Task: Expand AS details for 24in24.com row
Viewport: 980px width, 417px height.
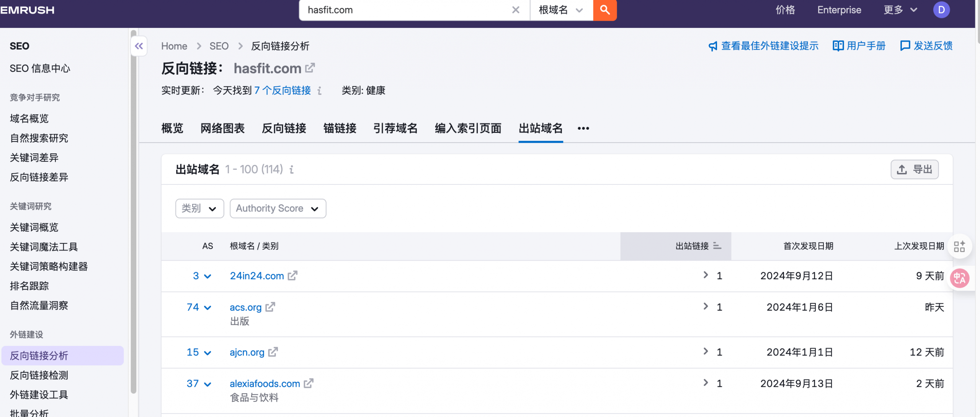Action: pos(208,276)
